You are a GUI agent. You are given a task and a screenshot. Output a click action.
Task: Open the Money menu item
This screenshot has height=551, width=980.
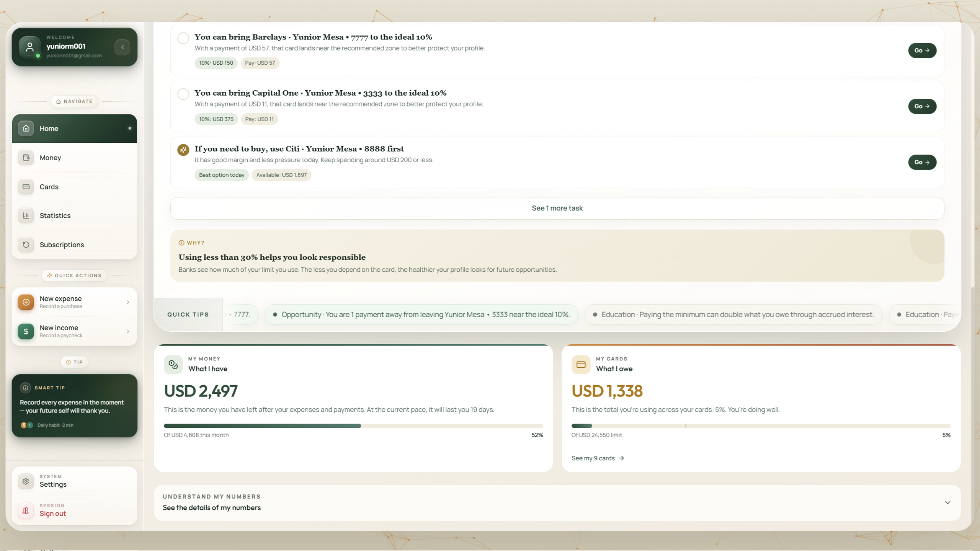[75, 158]
